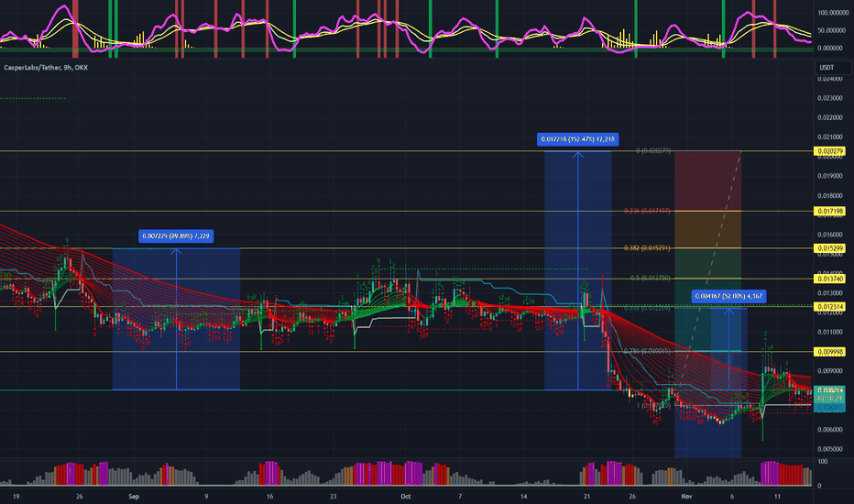Click the 0.019000 value on price axis

(830, 176)
